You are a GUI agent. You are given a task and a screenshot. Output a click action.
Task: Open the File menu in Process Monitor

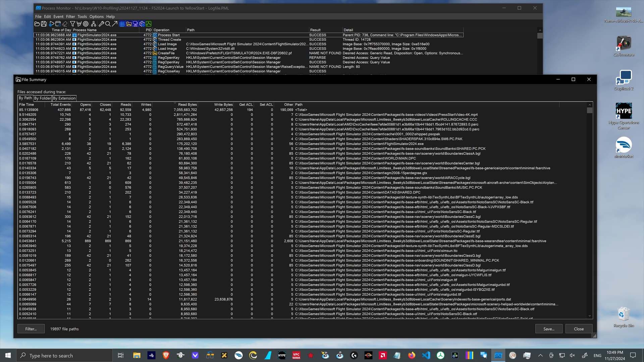click(x=38, y=16)
